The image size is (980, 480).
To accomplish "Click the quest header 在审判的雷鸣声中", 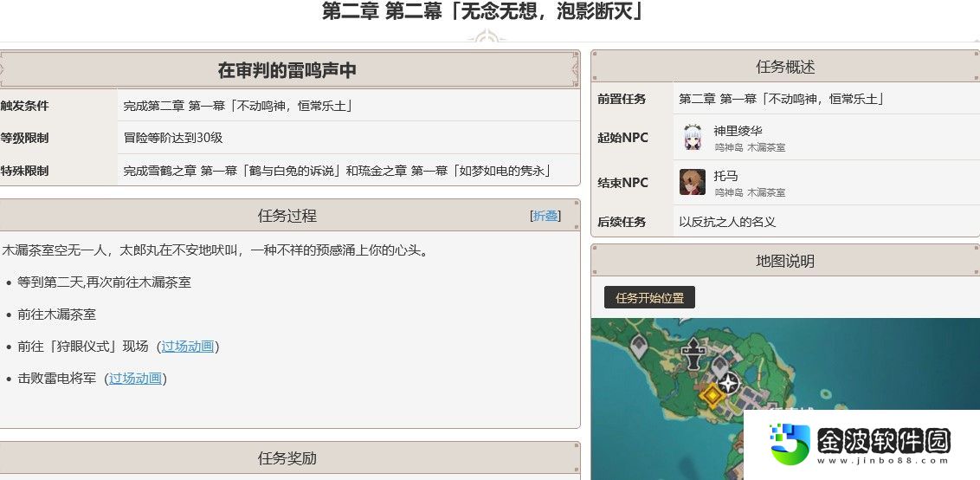I will point(287,70).
